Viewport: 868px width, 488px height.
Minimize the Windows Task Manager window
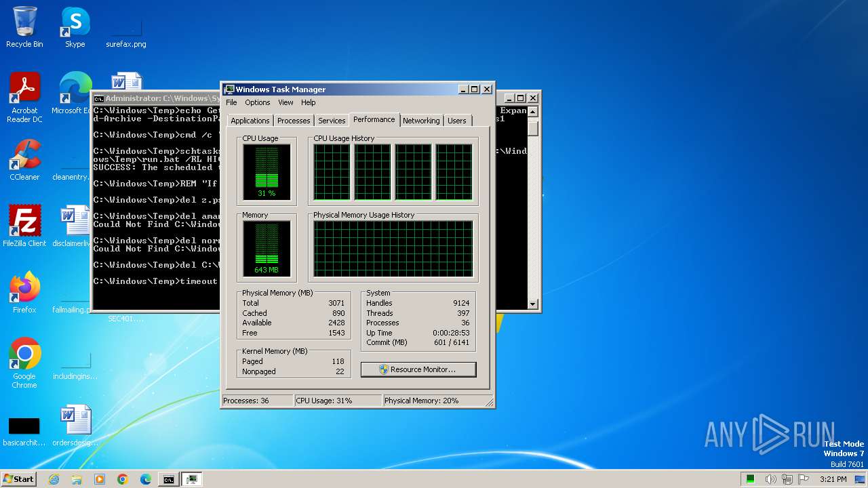pos(463,89)
